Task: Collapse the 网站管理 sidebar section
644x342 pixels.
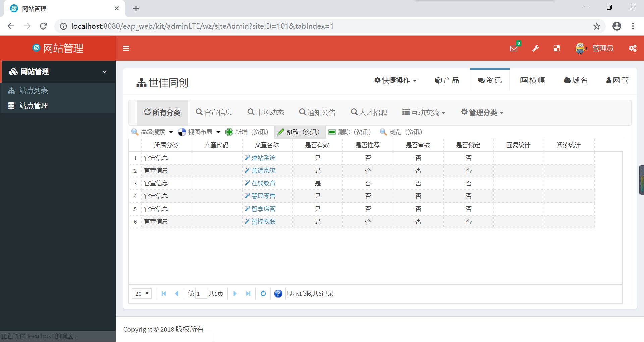Action: (104, 72)
